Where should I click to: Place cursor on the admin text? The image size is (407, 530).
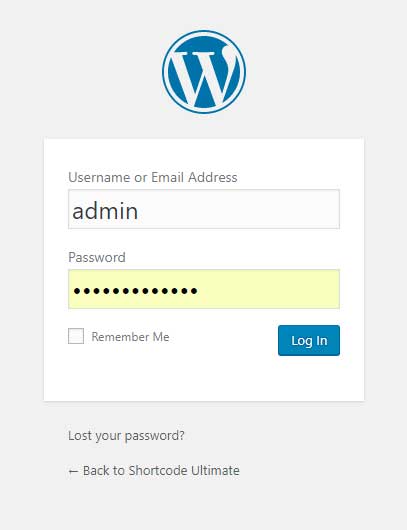pyautogui.click(x=105, y=211)
